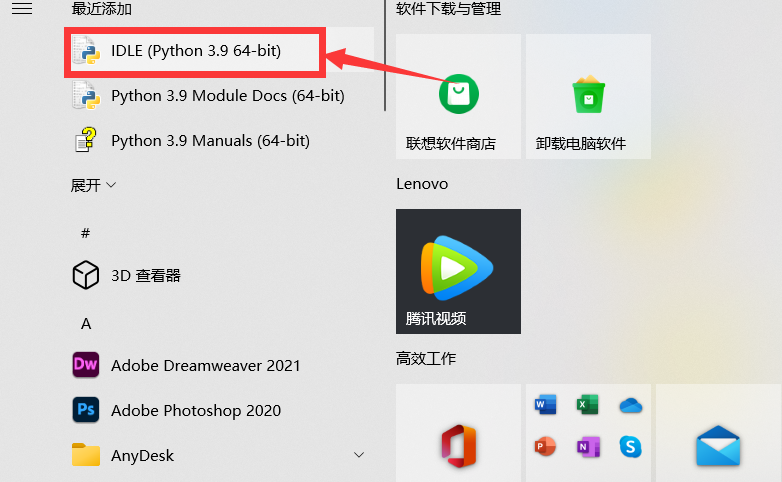This screenshot has height=482, width=782.
Task: Click the 3D viewer cube icon
Action: [86, 275]
